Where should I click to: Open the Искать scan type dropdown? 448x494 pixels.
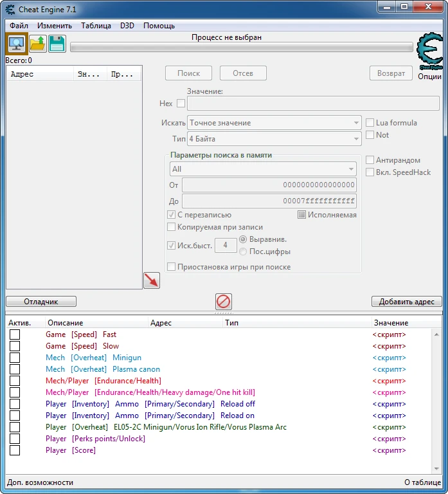coord(274,123)
